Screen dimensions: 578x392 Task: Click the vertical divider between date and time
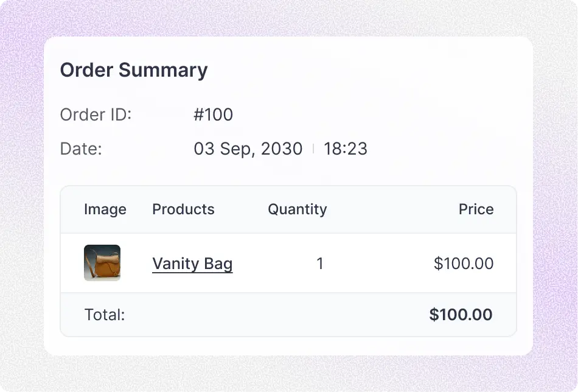313,149
